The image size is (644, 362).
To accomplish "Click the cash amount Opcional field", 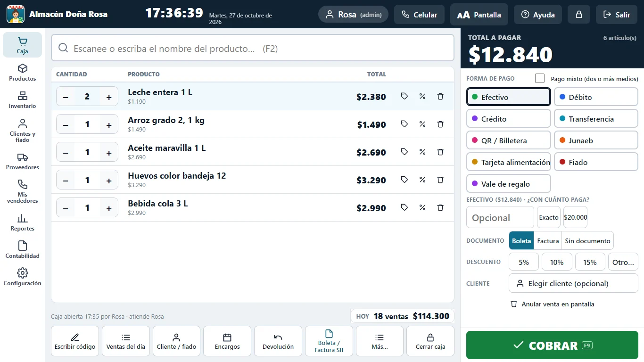I will click(500, 217).
